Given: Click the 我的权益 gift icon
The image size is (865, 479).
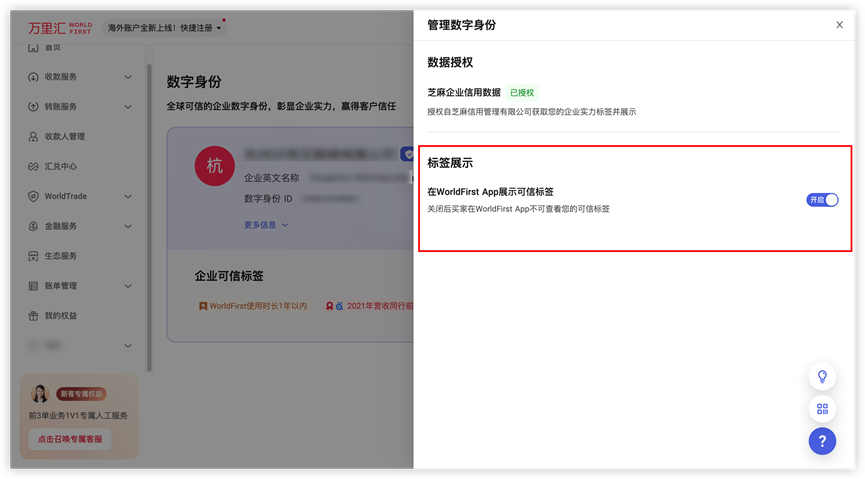Looking at the screenshot, I should coord(33,316).
